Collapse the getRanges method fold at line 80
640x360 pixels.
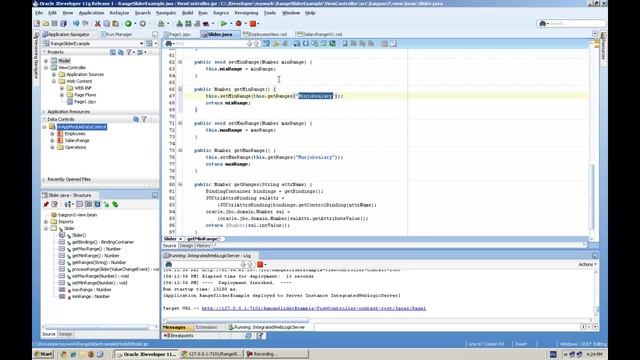pos(180,184)
